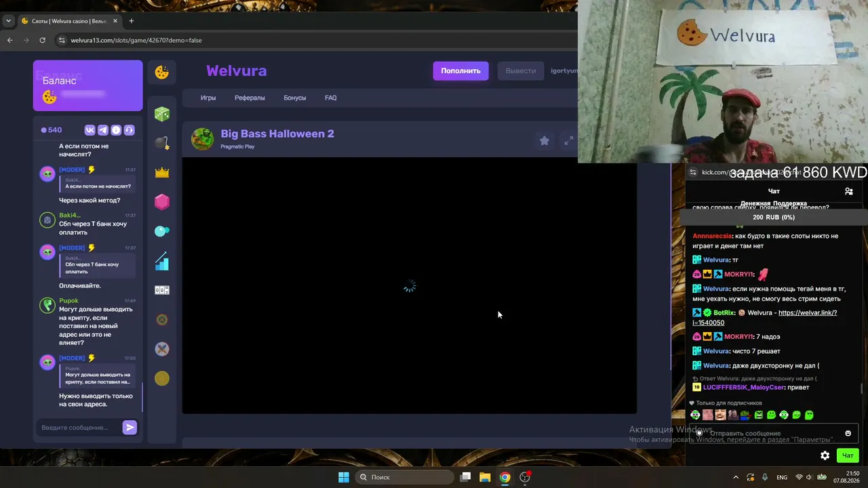Open the info icon in site chat header
The width and height of the screenshot is (868, 488).
tap(116, 130)
